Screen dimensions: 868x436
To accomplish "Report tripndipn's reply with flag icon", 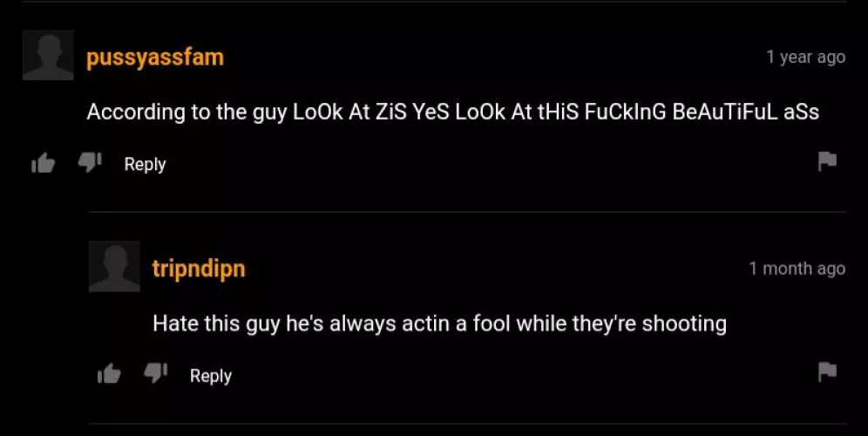I will [x=827, y=371].
